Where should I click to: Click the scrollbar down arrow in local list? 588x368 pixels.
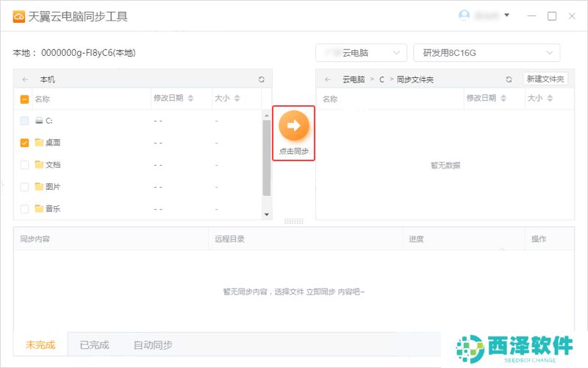tap(267, 214)
